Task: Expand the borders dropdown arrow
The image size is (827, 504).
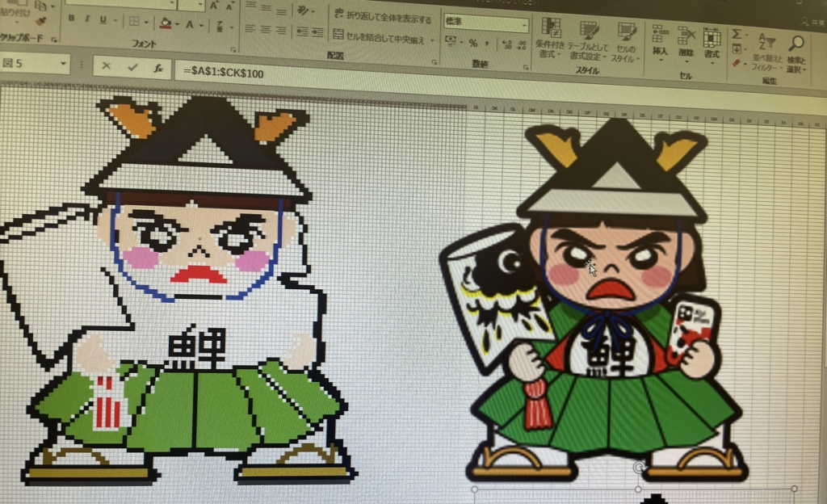Action: 146,23
